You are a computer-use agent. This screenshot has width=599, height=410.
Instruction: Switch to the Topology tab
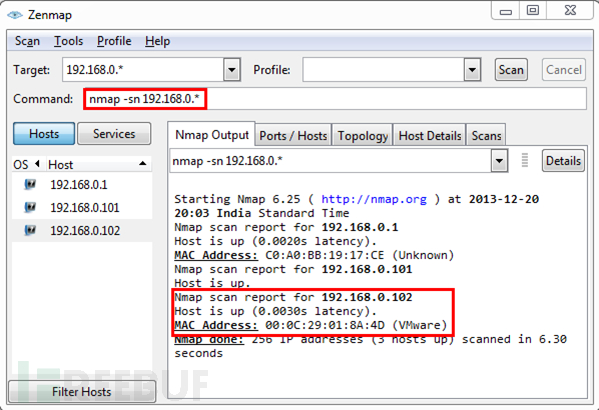coord(363,136)
